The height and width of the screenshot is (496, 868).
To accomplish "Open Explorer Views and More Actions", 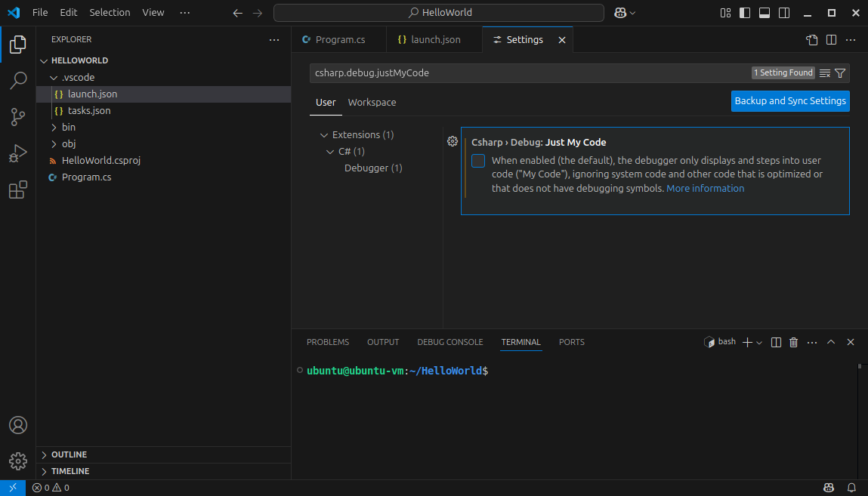I will coord(274,40).
